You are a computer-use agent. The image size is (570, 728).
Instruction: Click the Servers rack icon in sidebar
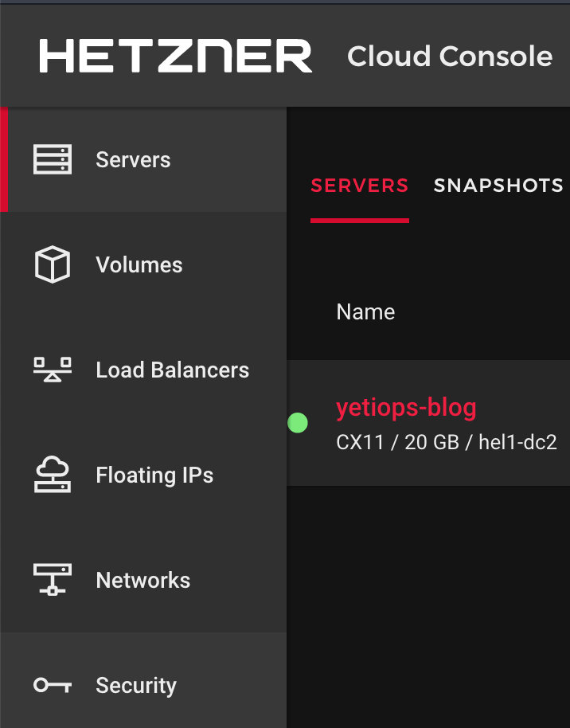pos(53,159)
